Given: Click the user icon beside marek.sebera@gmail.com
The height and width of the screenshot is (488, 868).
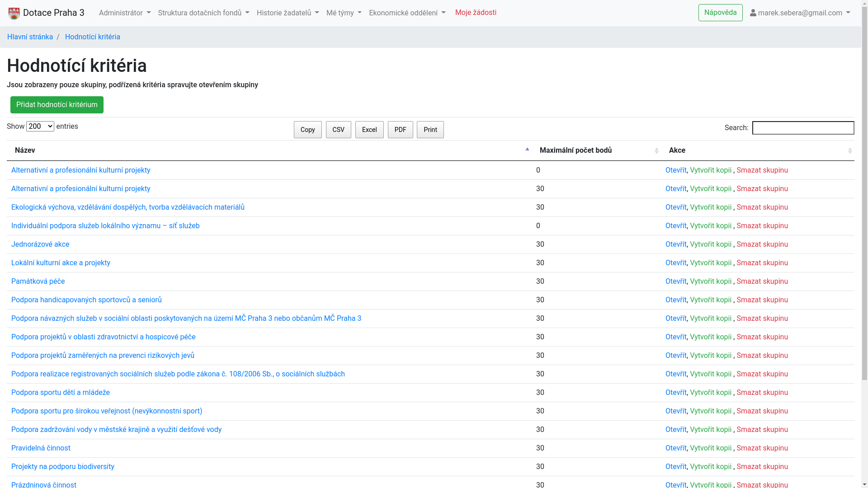Looking at the screenshot, I should click(x=753, y=13).
